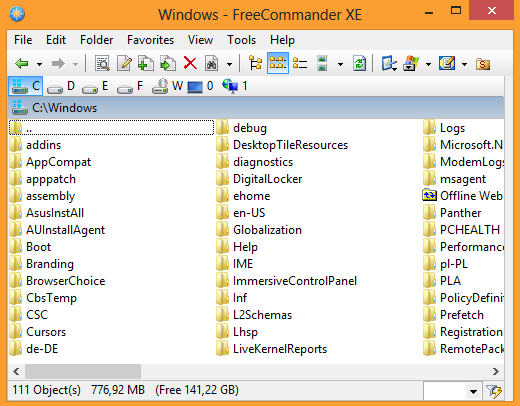
Task: Expand the Search dropdown arrow
Action: click(x=229, y=64)
